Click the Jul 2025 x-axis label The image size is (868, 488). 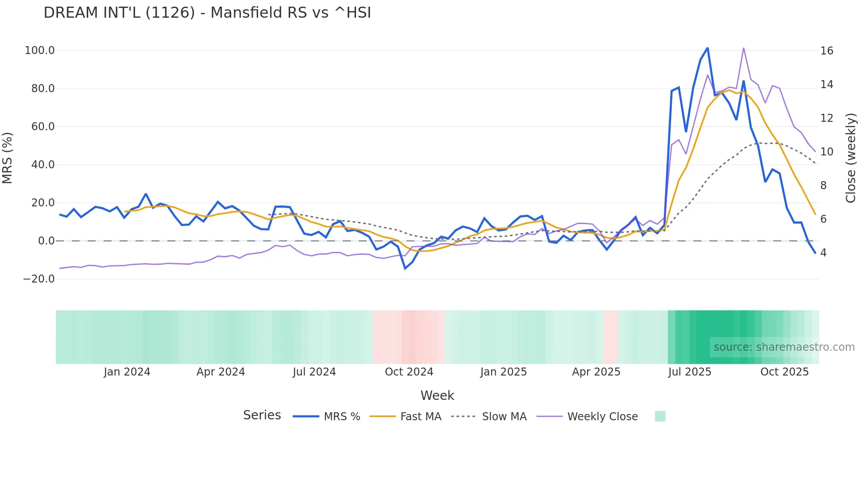[690, 372]
